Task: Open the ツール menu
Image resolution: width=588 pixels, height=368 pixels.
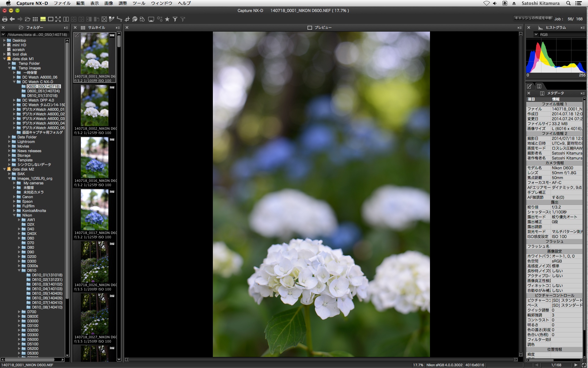Action: (139, 3)
